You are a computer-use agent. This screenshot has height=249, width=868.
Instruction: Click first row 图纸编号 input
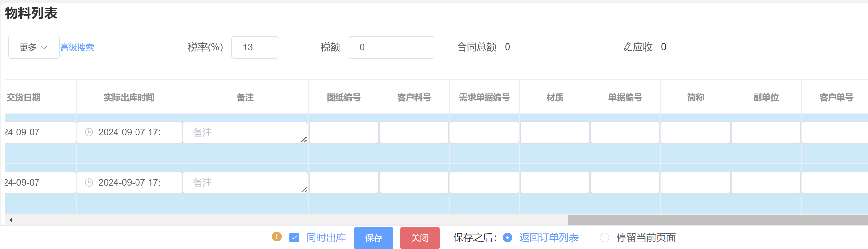coord(344,132)
